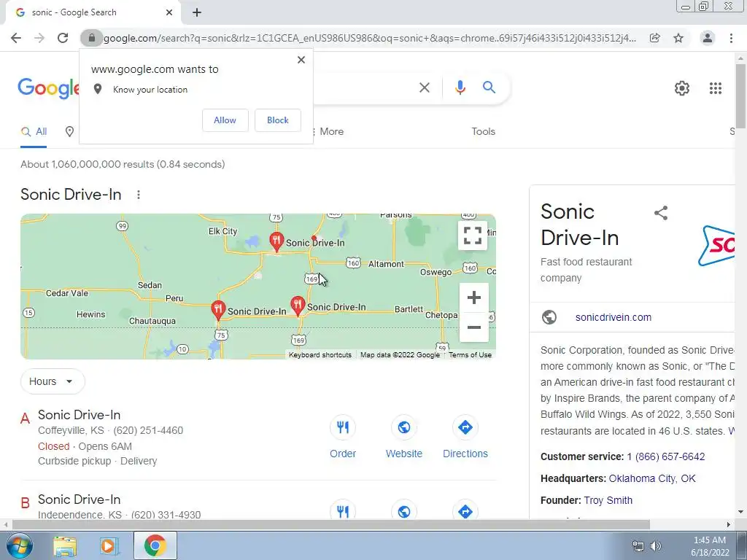Open Independence Sonic Drive-In listing

[x=79, y=499]
